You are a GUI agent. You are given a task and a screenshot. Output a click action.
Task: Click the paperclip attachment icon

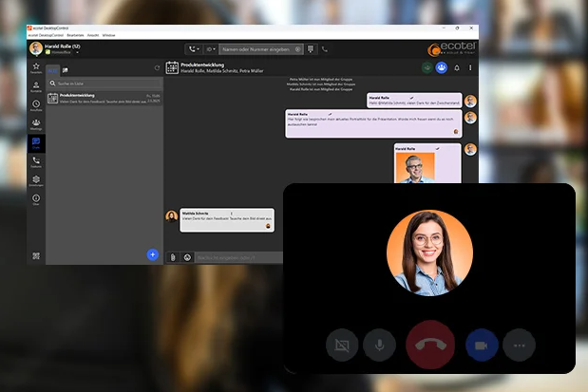[x=173, y=256]
